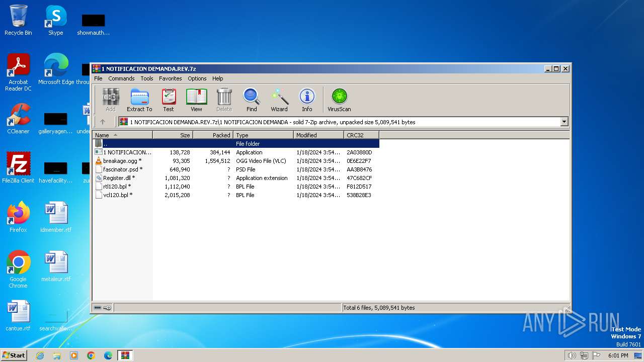Open the Favorites menu
This screenshot has width=644, height=362.
171,78
